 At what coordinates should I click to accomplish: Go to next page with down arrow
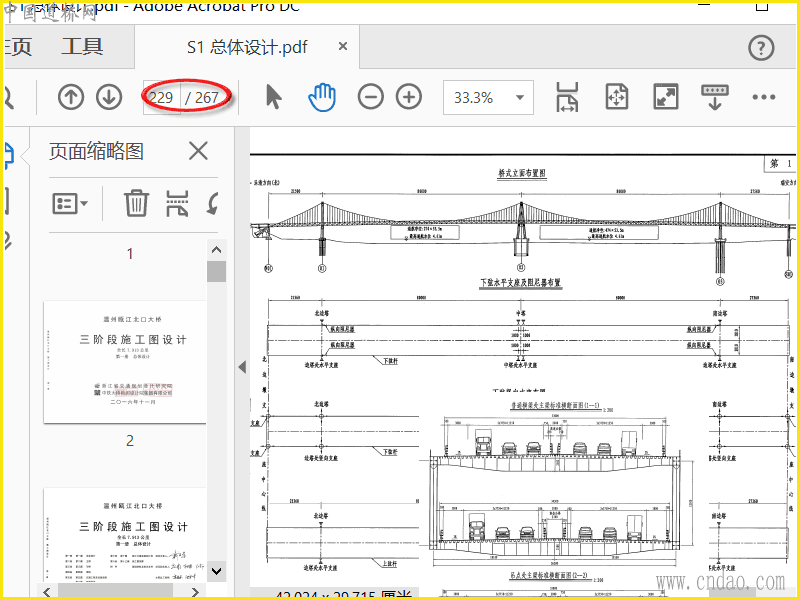(x=109, y=97)
